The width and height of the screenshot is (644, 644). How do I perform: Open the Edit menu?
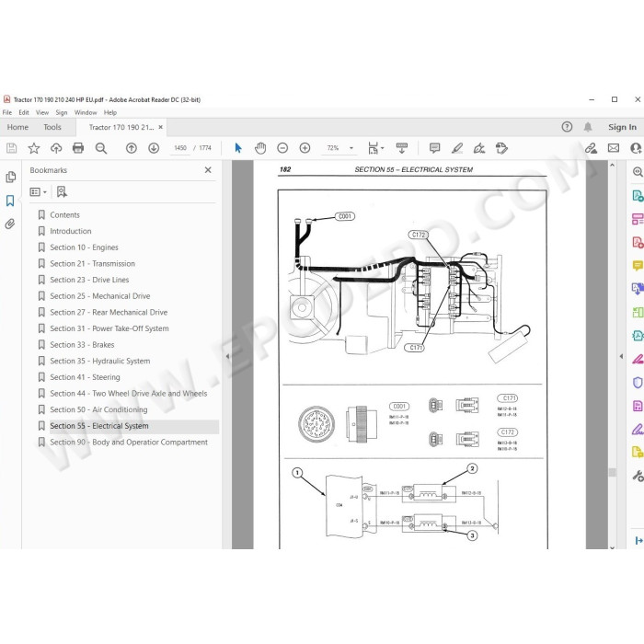24,112
